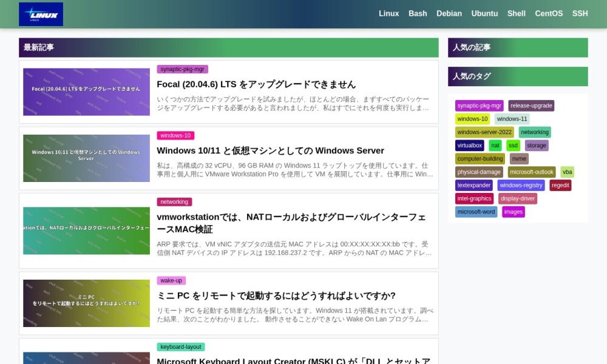Open the microsoft-outlook popular tag

[x=532, y=172]
